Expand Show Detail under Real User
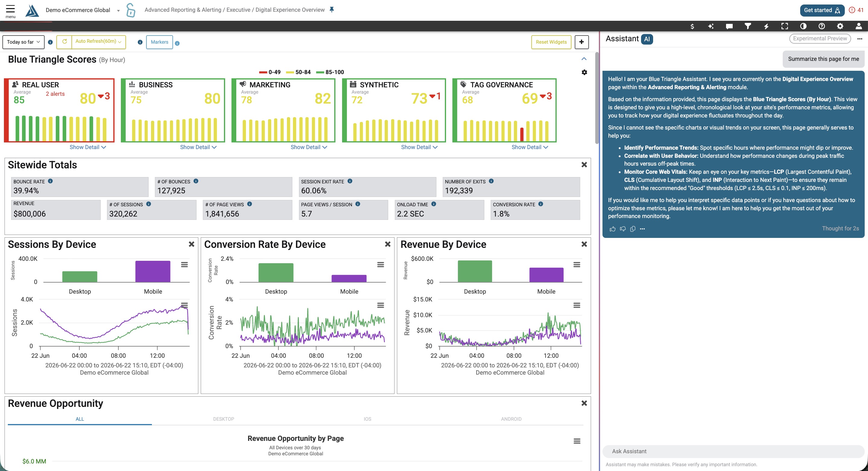868x471 pixels. tap(88, 147)
